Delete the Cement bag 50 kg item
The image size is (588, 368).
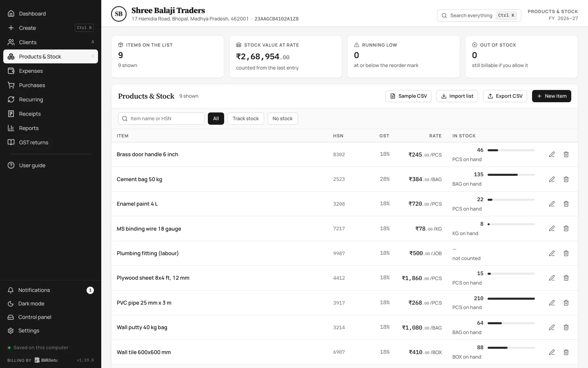tap(566, 180)
